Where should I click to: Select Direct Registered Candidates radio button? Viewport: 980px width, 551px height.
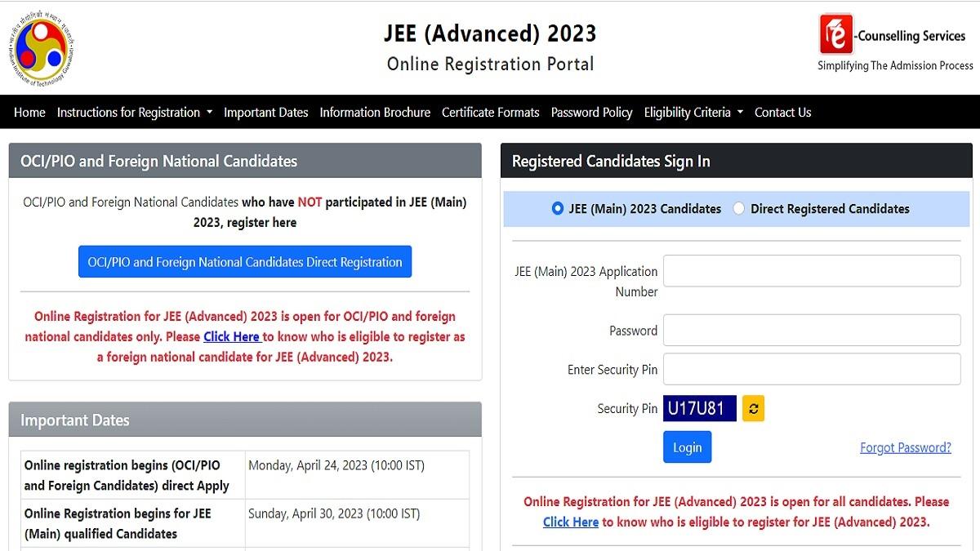(x=739, y=209)
